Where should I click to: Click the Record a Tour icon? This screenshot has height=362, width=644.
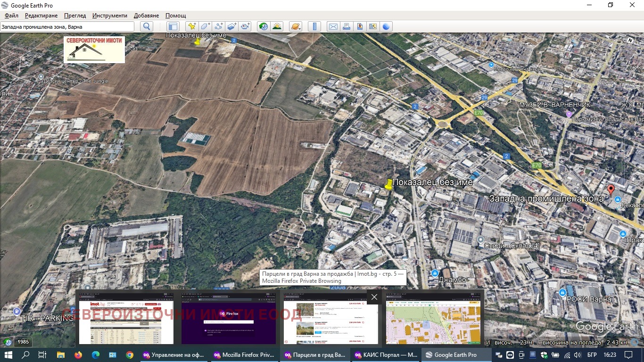pos(245,26)
